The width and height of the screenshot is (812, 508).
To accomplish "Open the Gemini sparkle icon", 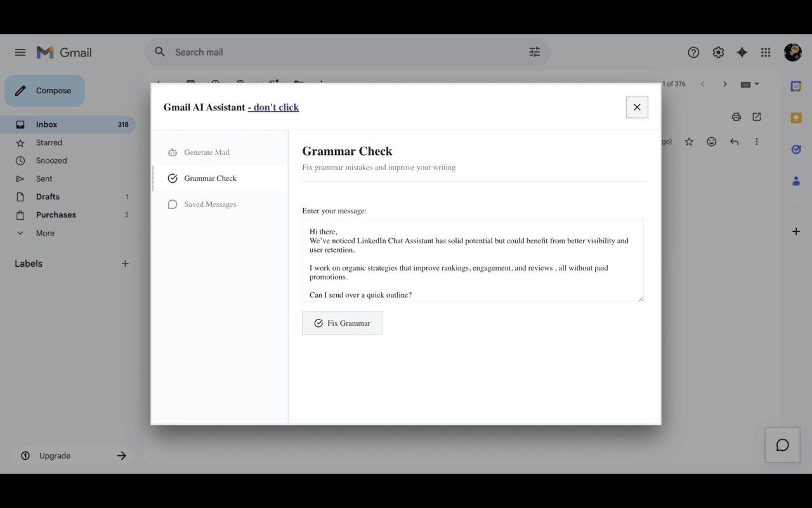I will (742, 52).
